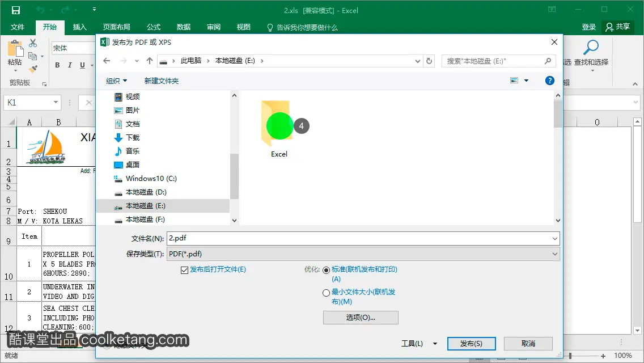The height and width of the screenshot is (363, 644).
Task: Switch to the 数据 tab
Action: tap(184, 27)
